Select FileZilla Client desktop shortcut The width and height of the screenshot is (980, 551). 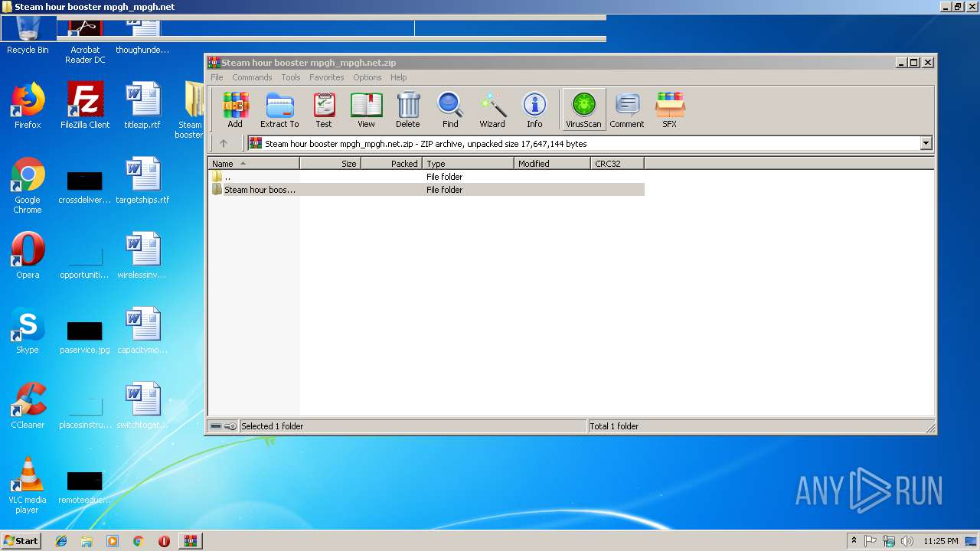point(85,106)
